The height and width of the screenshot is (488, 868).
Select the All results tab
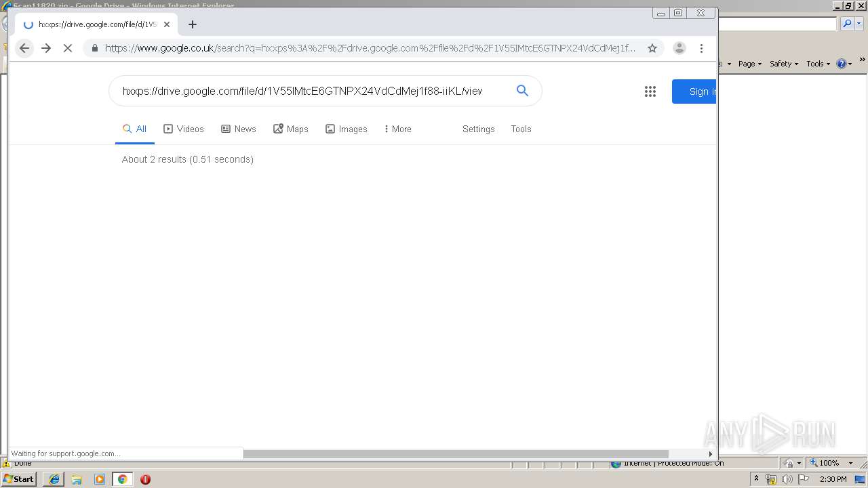click(x=134, y=129)
